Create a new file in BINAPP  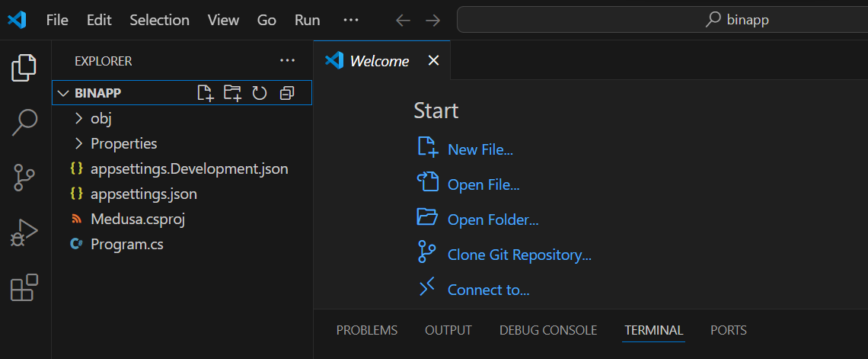206,93
